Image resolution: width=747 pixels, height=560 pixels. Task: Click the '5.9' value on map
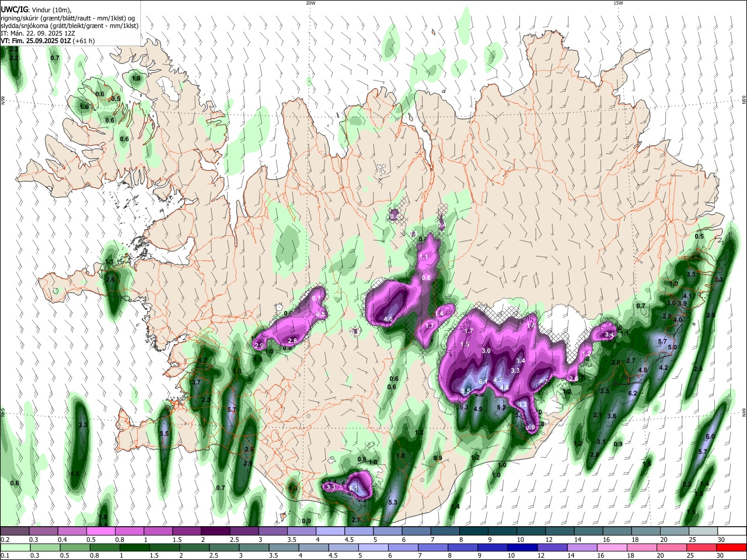click(x=530, y=428)
